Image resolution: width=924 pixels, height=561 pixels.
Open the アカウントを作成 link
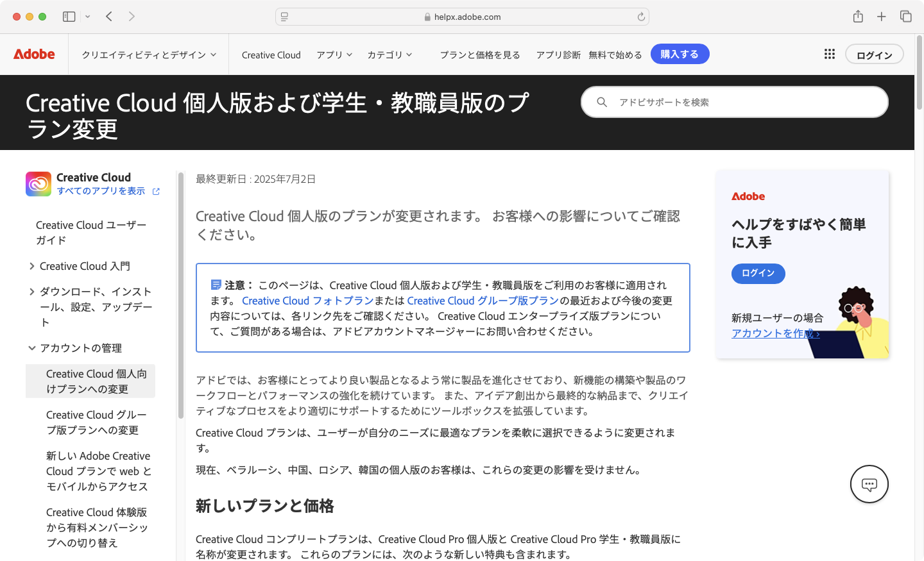tap(776, 333)
